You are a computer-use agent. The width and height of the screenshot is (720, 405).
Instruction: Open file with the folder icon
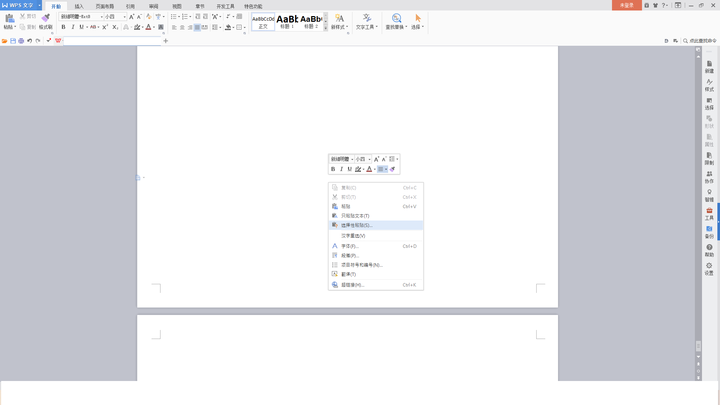[x=5, y=41]
